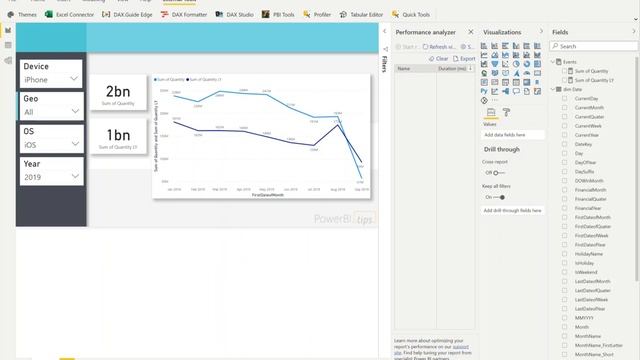This screenshot has width=640, height=360.
Task: Select the Pie chart visual
Action: click(516, 64)
